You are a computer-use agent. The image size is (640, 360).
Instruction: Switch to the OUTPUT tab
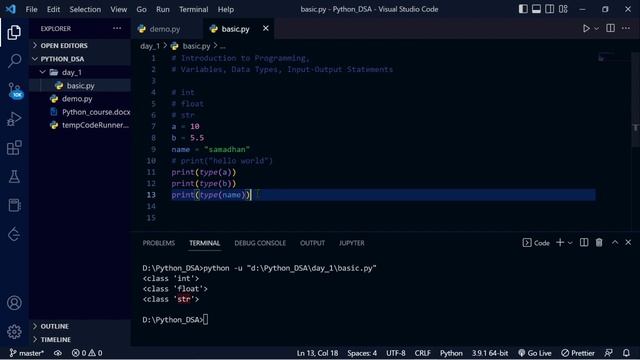coord(313,243)
